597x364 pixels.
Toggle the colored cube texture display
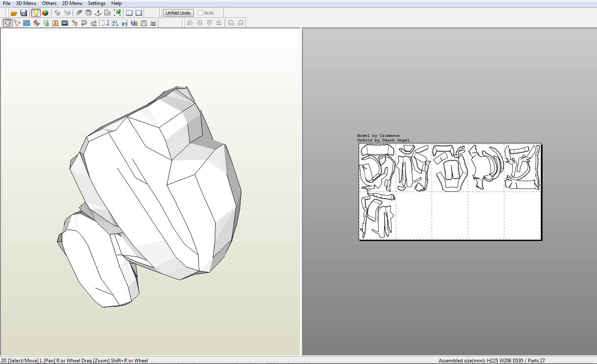[x=45, y=13]
